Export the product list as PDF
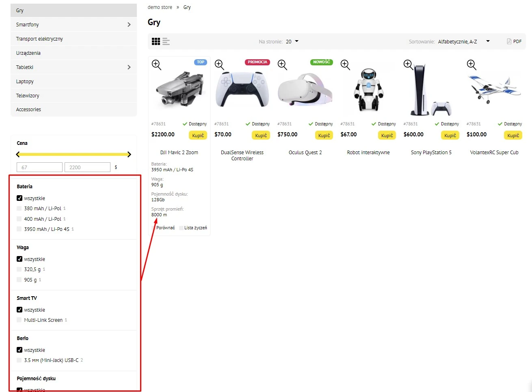532x392 pixels. (514, 41)
